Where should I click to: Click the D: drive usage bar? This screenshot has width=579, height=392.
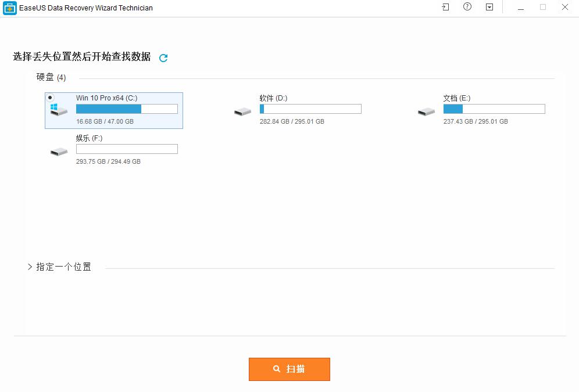[x=310, y=109]
